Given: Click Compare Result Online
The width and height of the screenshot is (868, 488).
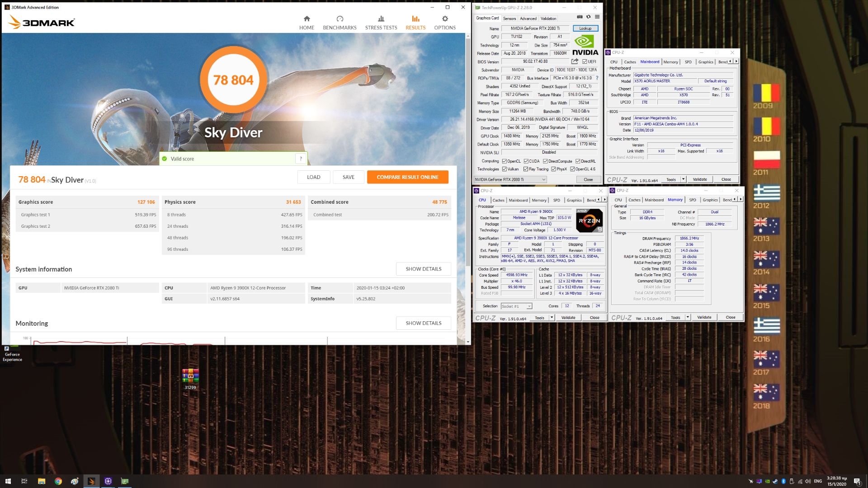Looking at the screenshot, I should [x=407, y=177].
